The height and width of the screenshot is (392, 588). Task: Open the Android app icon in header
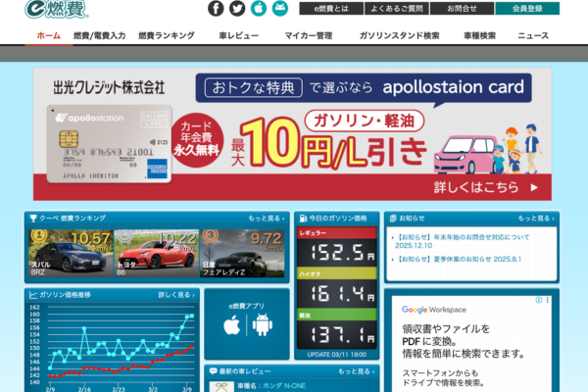pyautogui.click(x=279, y=8)
